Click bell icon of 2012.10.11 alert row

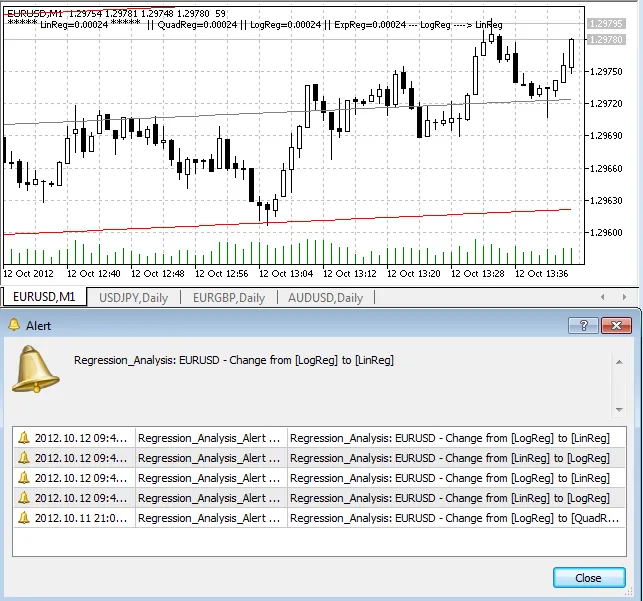(24, 518)
